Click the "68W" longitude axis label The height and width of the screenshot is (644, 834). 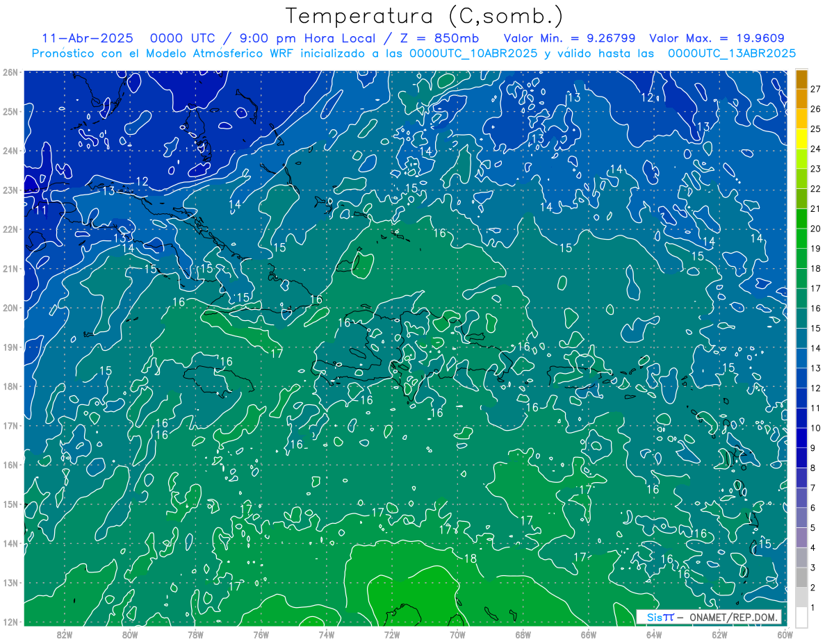(523, 634)
